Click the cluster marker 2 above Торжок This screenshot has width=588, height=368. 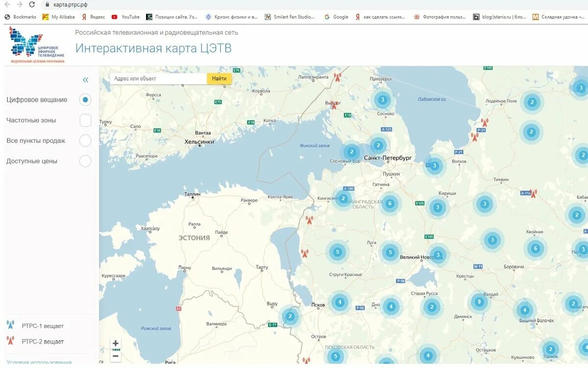pyautogui.click(x=550, y=349)
